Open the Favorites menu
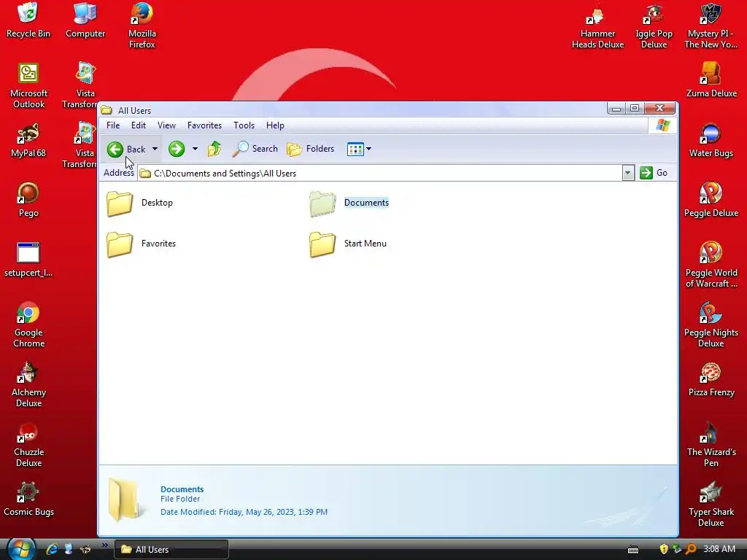The image size is (747, 560). (x=204, y=125)
